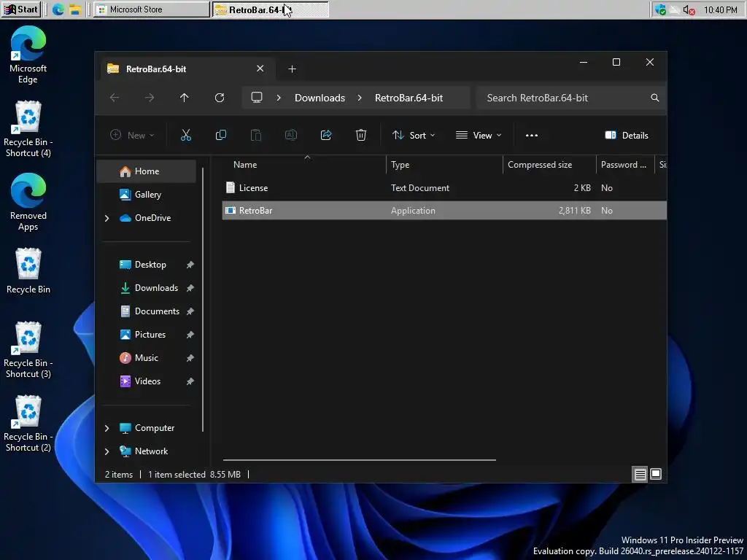Switch to Microsoft Store taskbar button
747x560 pixels.
(152, 9)
